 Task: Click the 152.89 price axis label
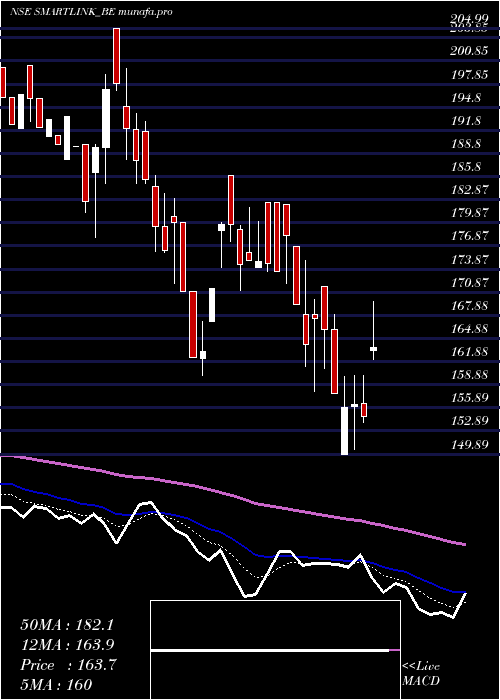[469, 421]
